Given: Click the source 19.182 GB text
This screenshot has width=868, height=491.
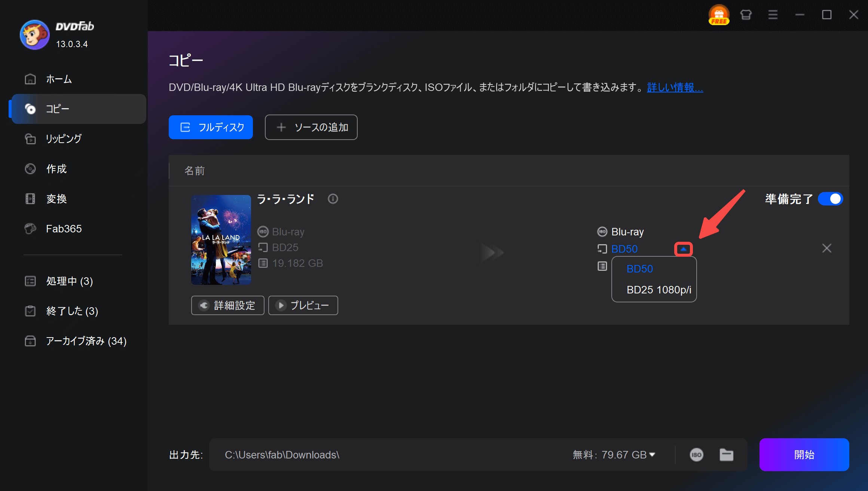Looking at the screenshot, I should [x=297, y=263].
